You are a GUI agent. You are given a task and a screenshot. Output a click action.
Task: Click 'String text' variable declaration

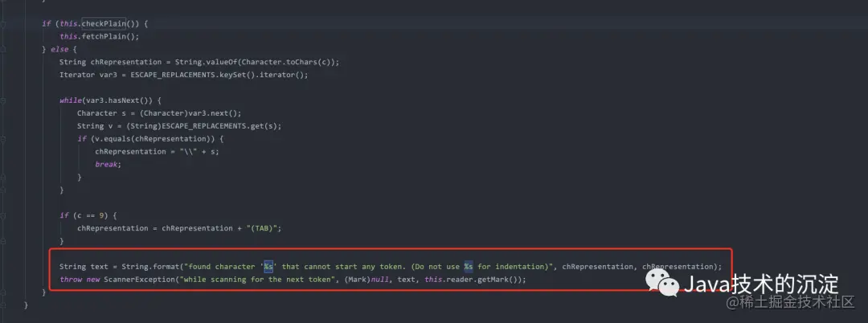84,267
